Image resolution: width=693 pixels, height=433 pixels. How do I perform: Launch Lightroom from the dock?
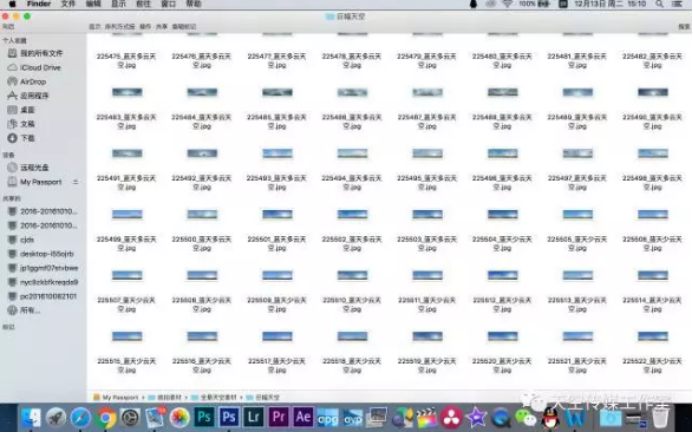[254, 417]
